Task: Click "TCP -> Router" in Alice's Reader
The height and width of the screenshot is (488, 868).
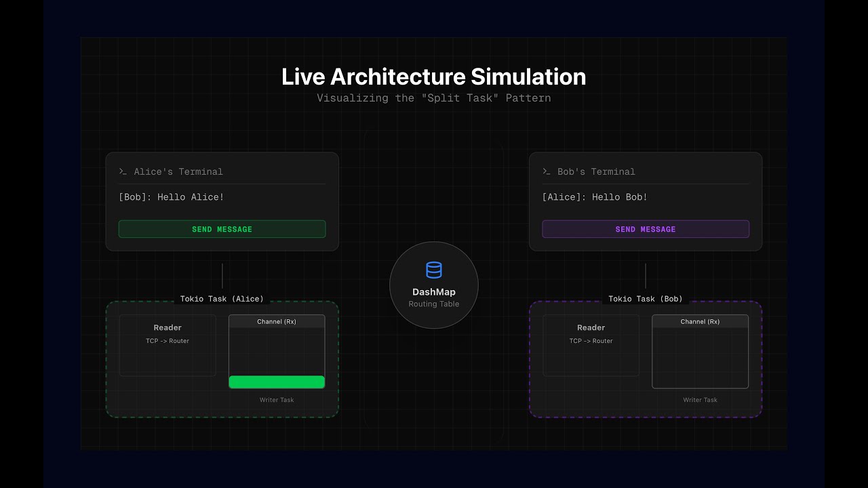Action: pyautogui.click(x=167, y=341)
